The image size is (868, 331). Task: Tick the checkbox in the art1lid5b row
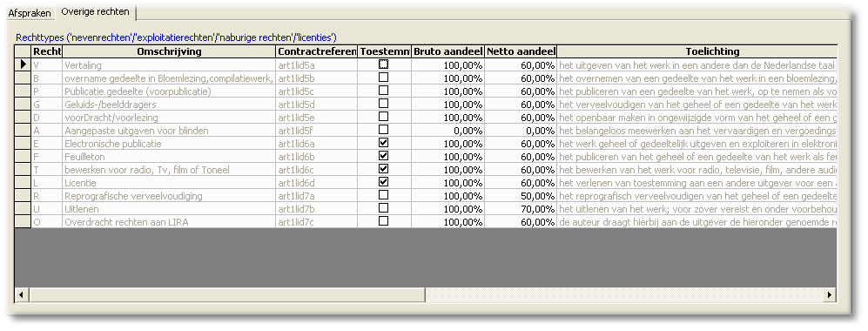(383, 78)
